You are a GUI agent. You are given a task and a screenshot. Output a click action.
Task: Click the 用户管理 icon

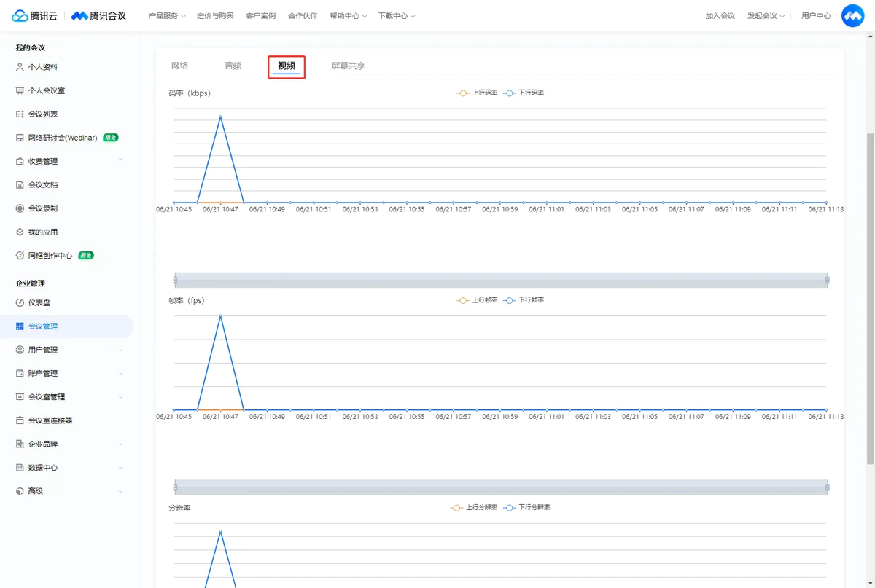click(x=20, y=350)
